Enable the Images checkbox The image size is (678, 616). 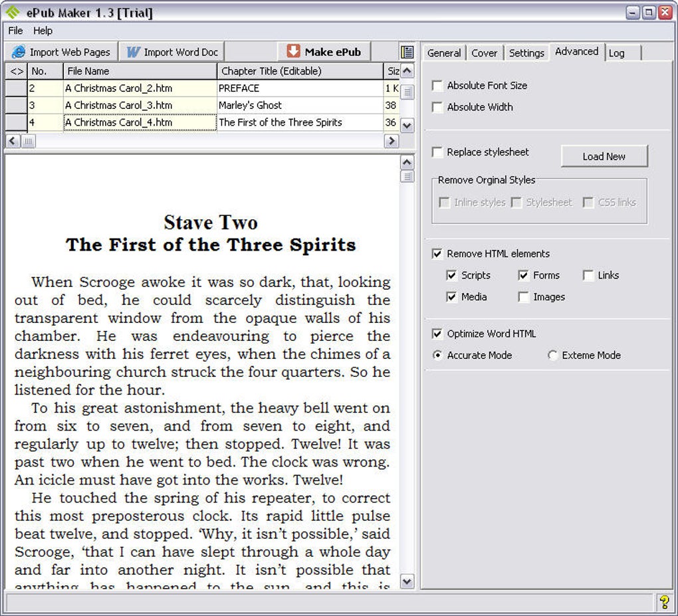tap(523, 297)
